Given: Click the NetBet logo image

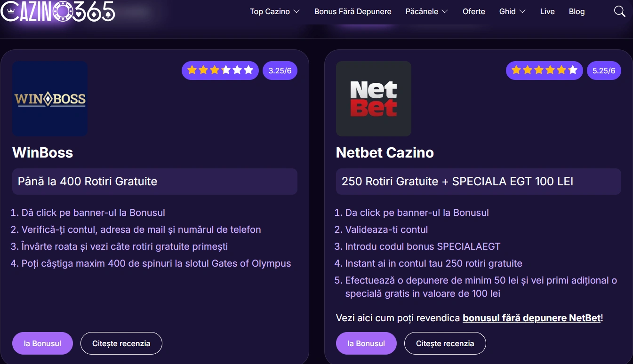Looking at the screenshot, I should pos(374,99).
